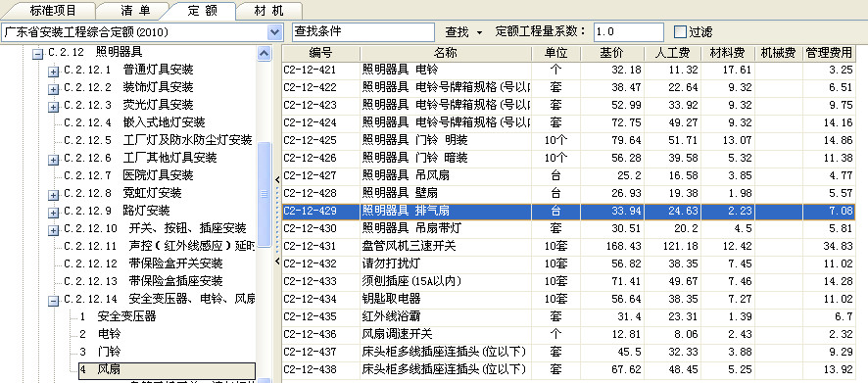
Task: Click the 查找 button
Action: [457, 32]
